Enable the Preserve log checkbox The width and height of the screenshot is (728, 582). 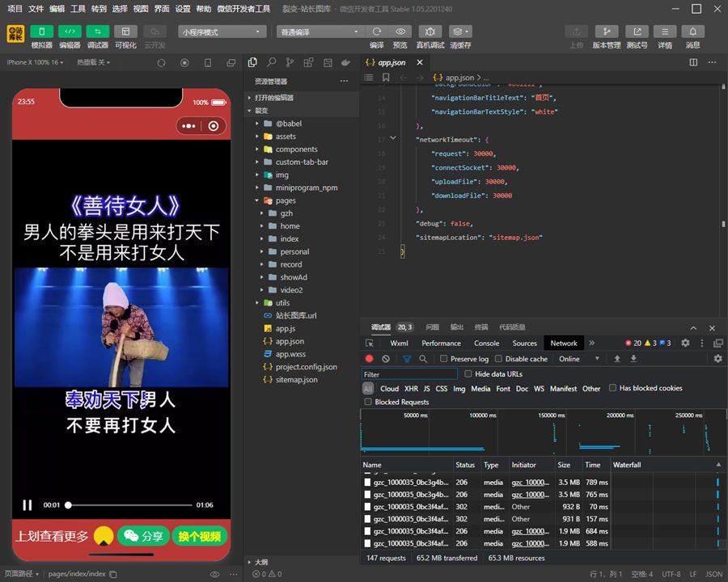pos(443,359)
